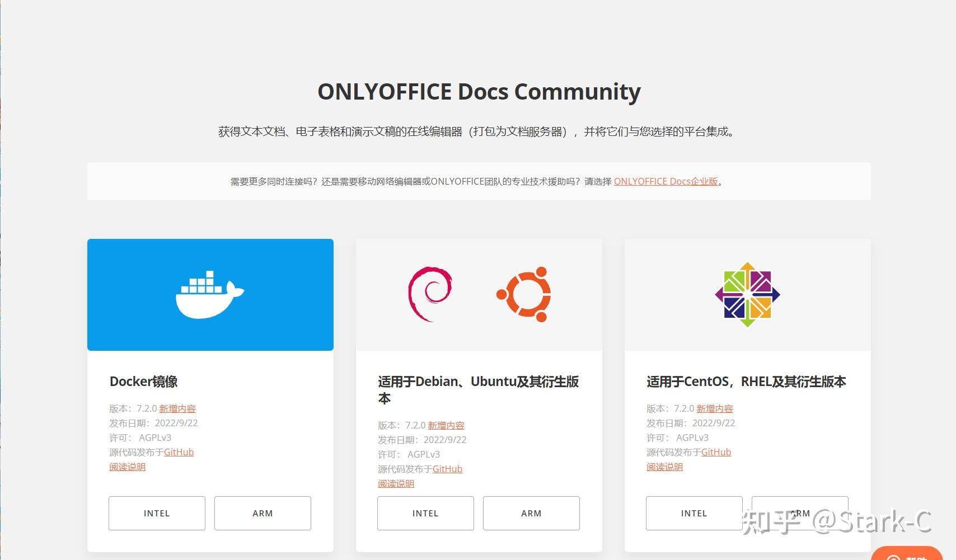Open 新增内容 link in CentOS card
956x560 pixels.
(715, 408)
